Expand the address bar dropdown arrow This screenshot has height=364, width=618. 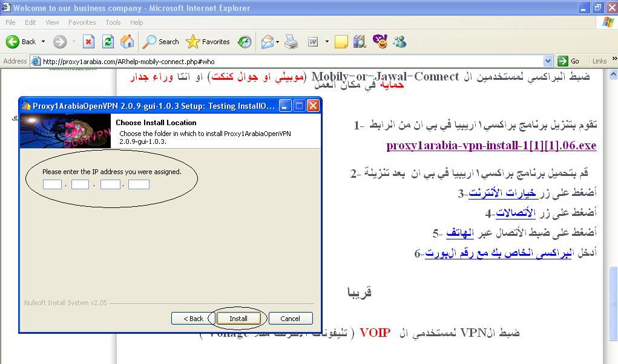click(548, 61)
